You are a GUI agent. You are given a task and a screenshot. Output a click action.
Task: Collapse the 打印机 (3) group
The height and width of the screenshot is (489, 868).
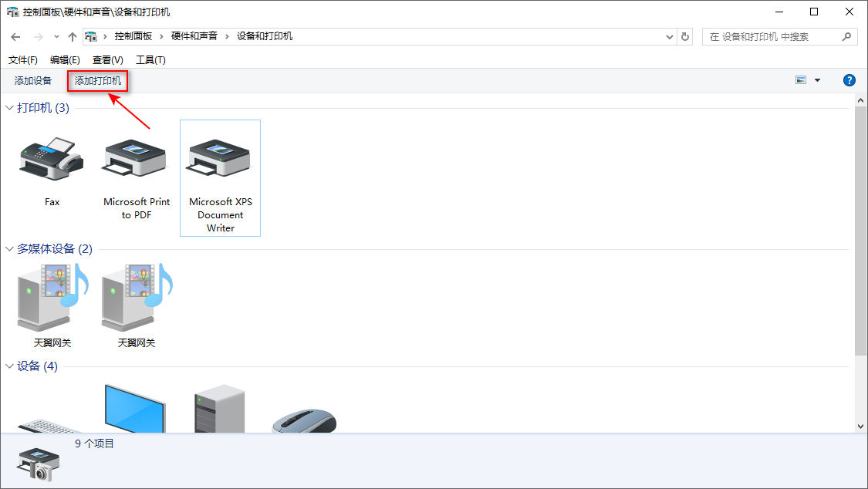pos(8,108)
